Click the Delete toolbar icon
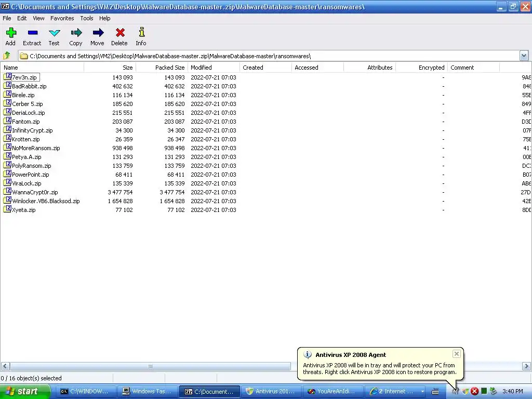Image resolution: width=532 pixels, height=399 pixels. [x=120, y=33]
